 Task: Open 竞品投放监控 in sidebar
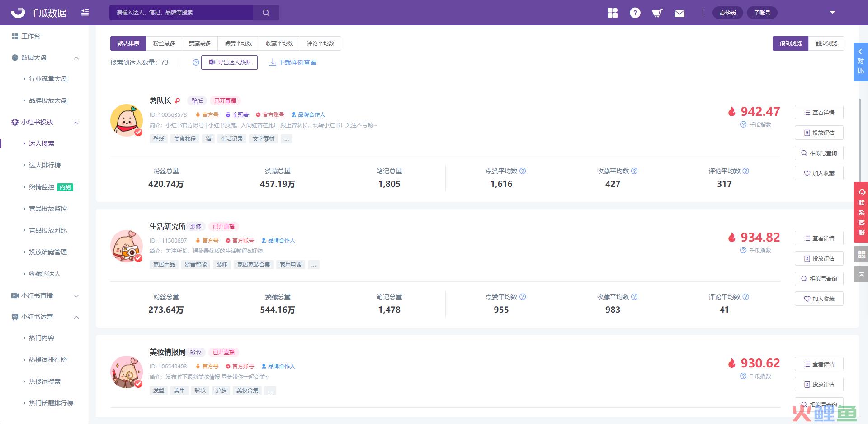click(48, 209)
